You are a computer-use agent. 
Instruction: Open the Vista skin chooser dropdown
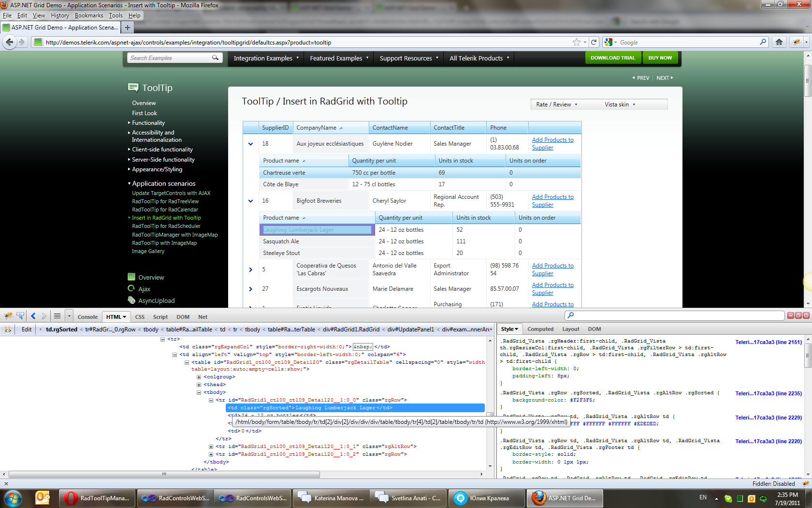620,105
